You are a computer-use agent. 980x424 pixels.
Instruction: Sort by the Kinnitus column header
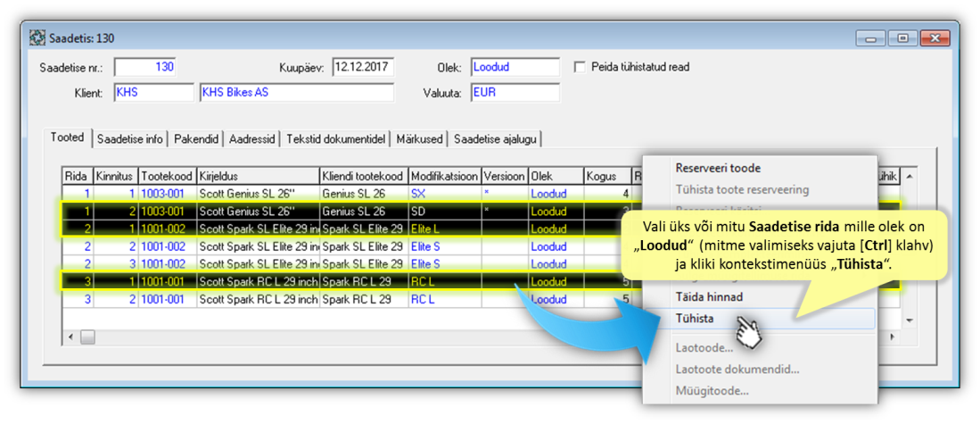tap(116, 177)
